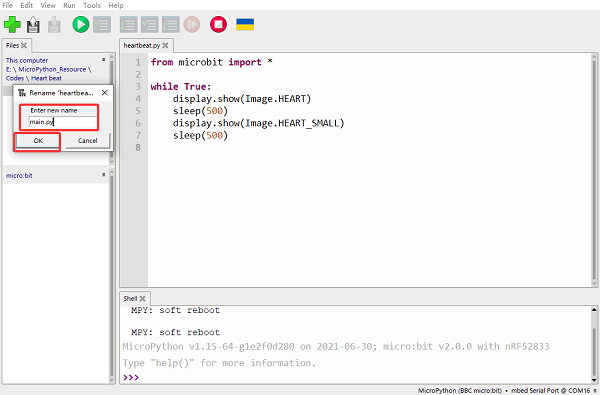This screenshot has width=600, height=395.
Task: Click the 'Enter new name' label
Action: (54, 110)
